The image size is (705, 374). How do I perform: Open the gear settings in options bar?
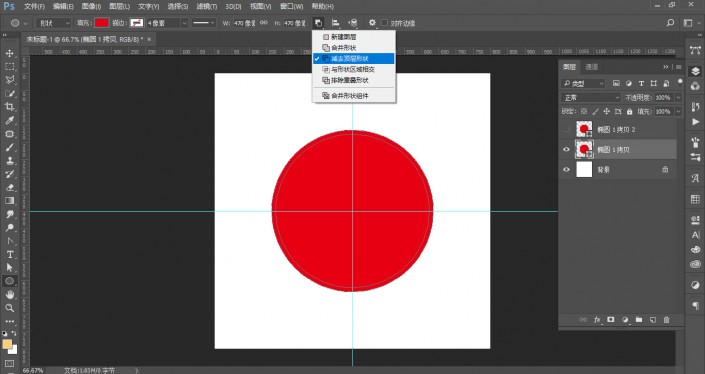[x=372, y=22]
